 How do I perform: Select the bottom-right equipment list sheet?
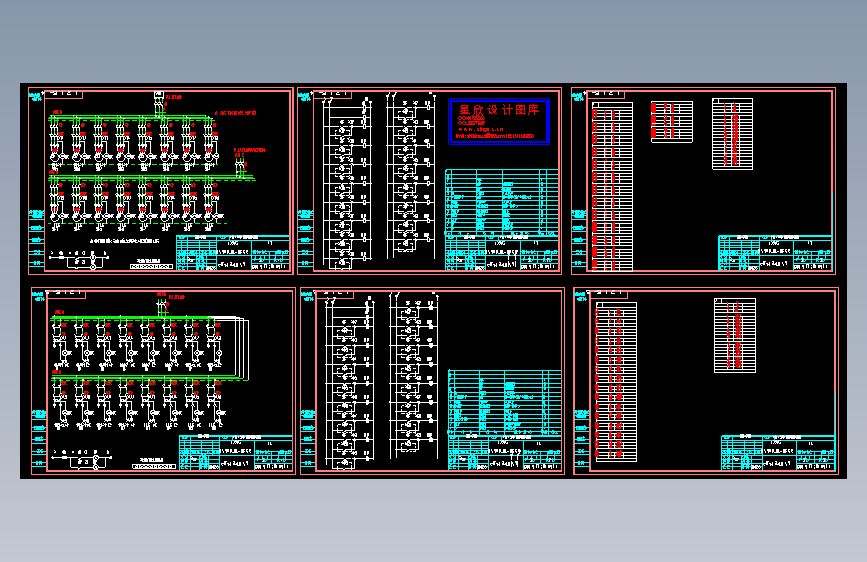pyautogui.click(x=706, y=381)
